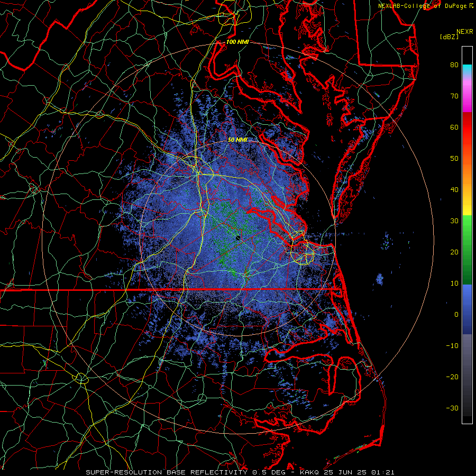Pick the cyan top band of the color bar

pos(467,69)
